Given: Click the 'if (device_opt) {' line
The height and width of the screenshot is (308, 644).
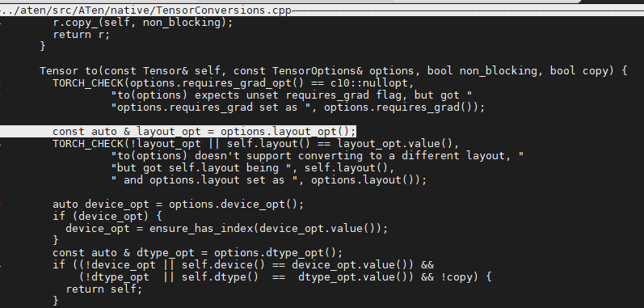Looking at the screenshot, I should point(107,216).
